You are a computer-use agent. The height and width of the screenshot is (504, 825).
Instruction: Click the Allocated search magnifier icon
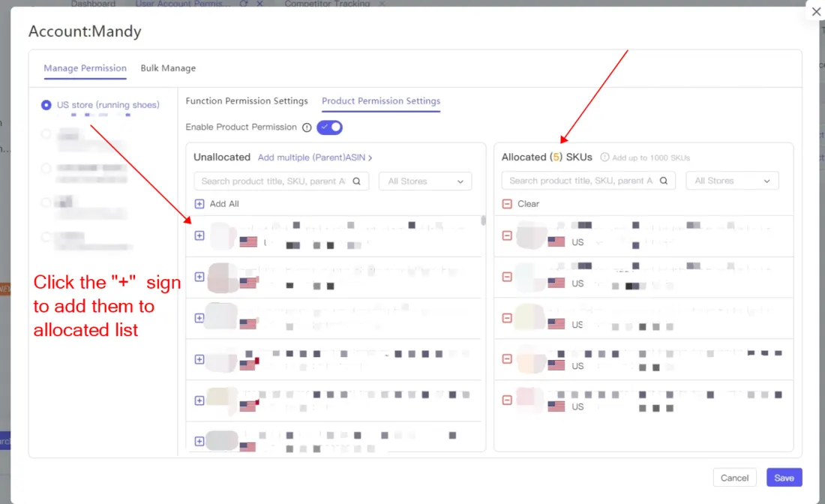pos(664,181)
